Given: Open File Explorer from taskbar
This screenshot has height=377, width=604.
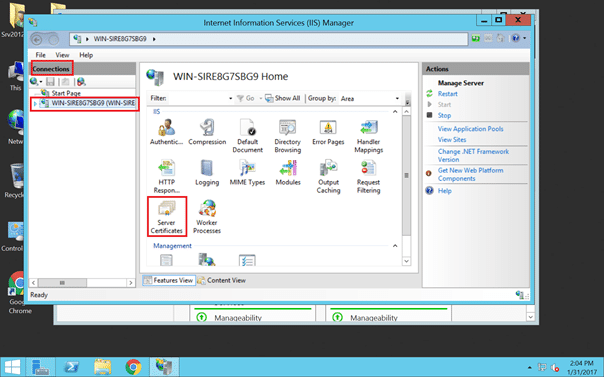Looking at the screenshot, I should [x=102, y=367].
